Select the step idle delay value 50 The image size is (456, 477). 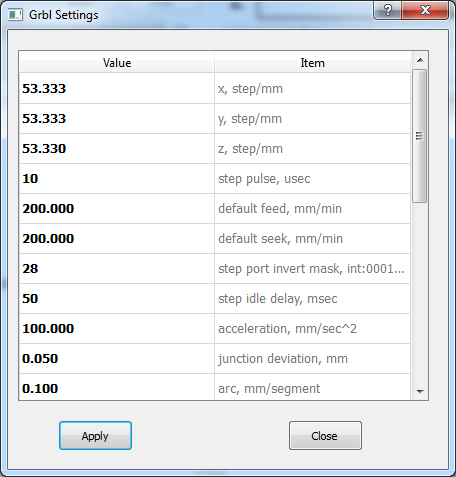pos(30,299)
